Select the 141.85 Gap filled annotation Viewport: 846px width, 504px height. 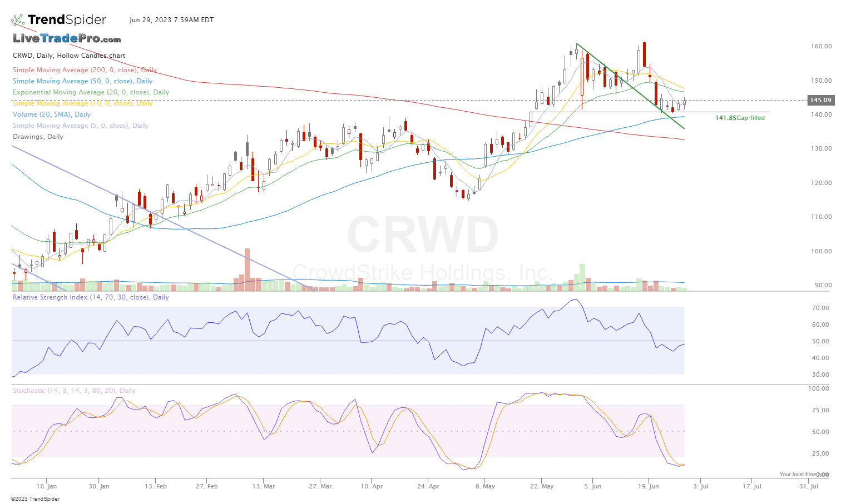[740, 118]
